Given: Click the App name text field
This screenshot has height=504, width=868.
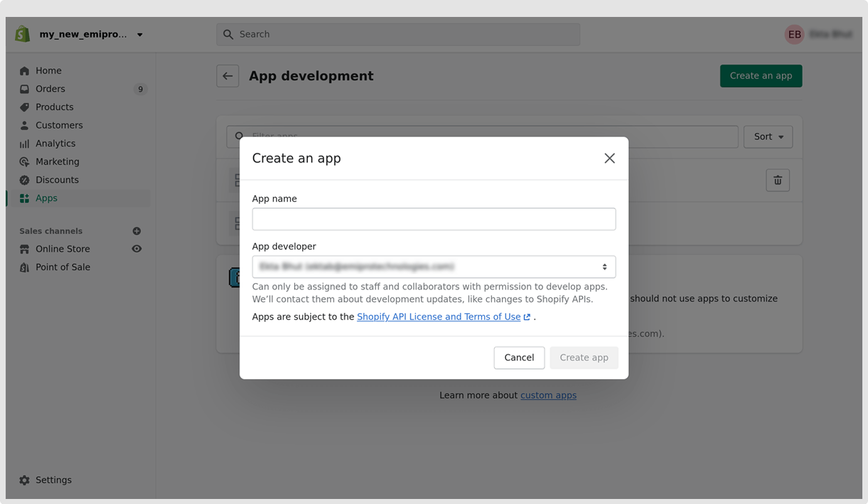Looking at the screenshot, I should click(x=433, y=219).
